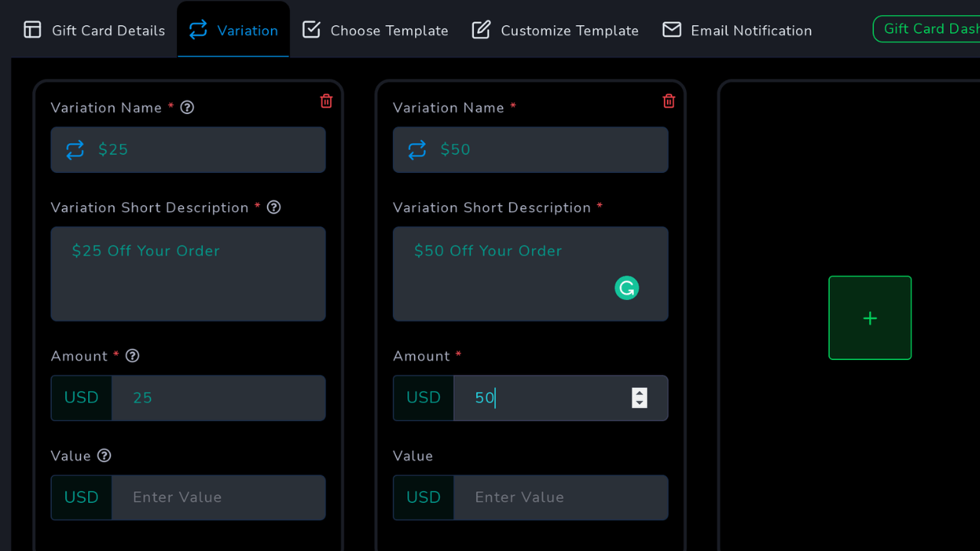Switch to the Choose Template tab
Viewport: 980px width, 551px height.
pyautogui.click(x=375, y=31)
